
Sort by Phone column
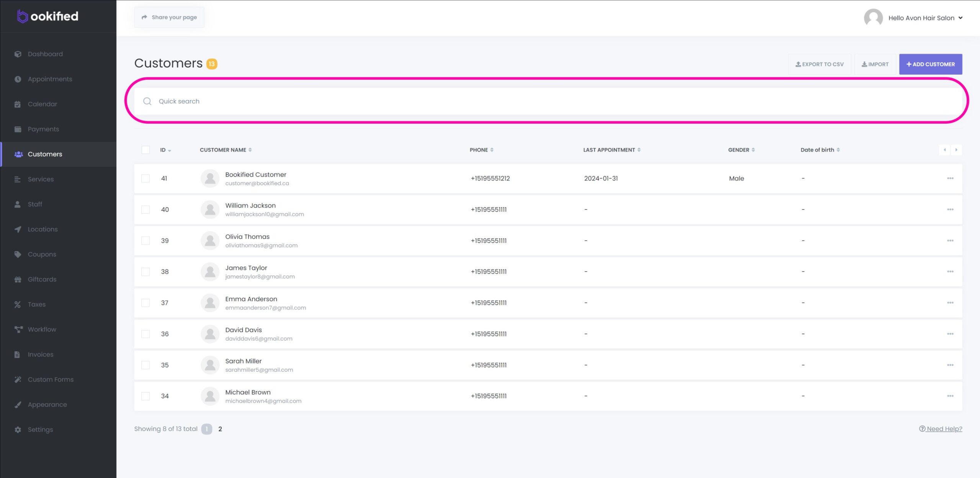[x=482, y=150]
